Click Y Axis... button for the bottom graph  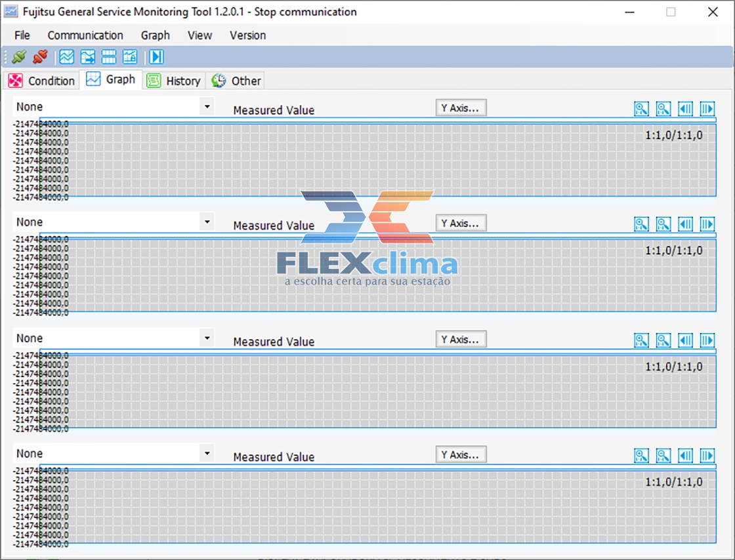click(461, 454)
